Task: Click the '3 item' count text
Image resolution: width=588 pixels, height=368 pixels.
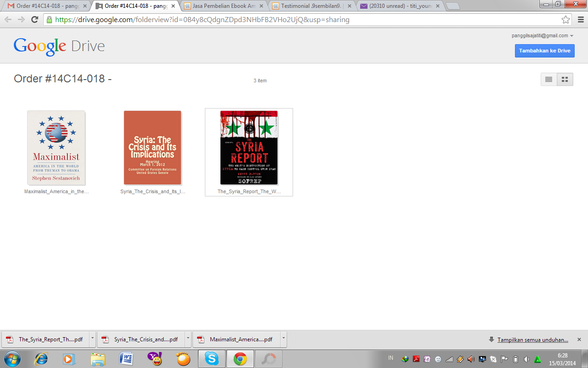Action: (260, 80)
